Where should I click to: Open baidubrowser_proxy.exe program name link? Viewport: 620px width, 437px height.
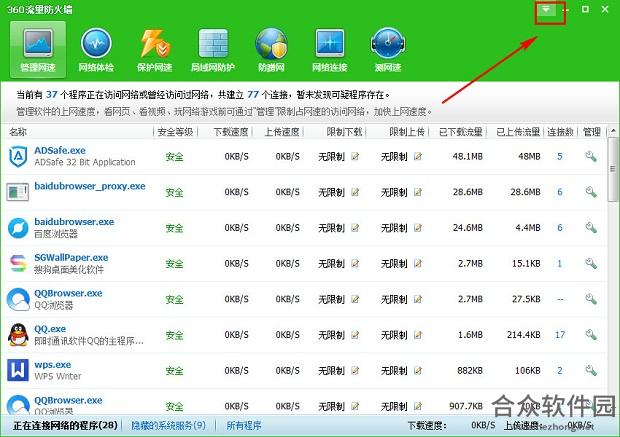90,186
